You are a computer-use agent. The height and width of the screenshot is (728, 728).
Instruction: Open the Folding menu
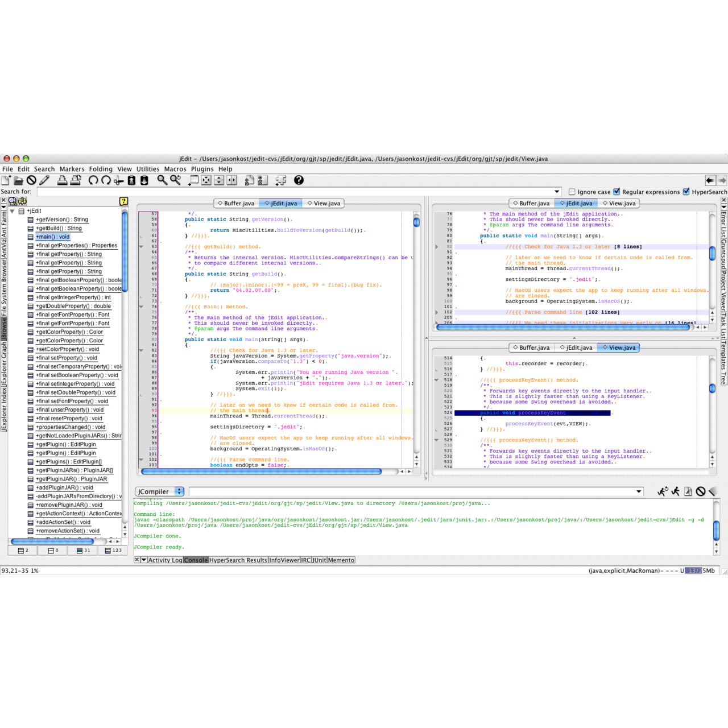pyautogui.click(x=101, y=169)
